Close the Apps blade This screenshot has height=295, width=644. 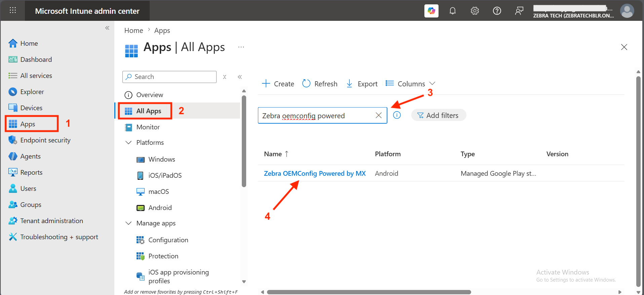[624, 47]
